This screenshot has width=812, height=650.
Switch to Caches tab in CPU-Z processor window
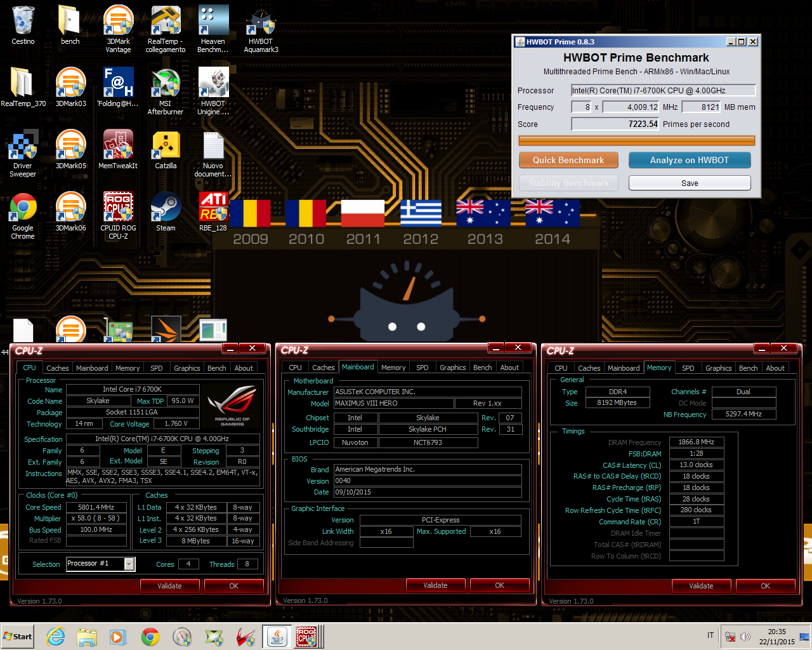pyautogui.click(x=58, y=368)
